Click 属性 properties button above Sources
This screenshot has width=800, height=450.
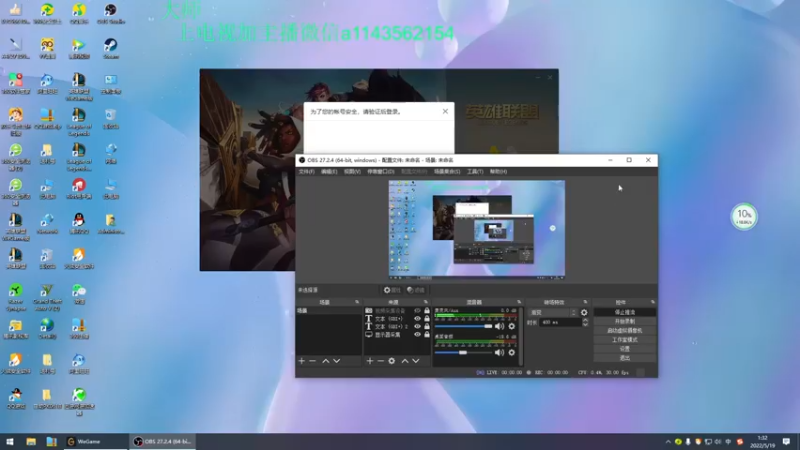click(392, 290)
